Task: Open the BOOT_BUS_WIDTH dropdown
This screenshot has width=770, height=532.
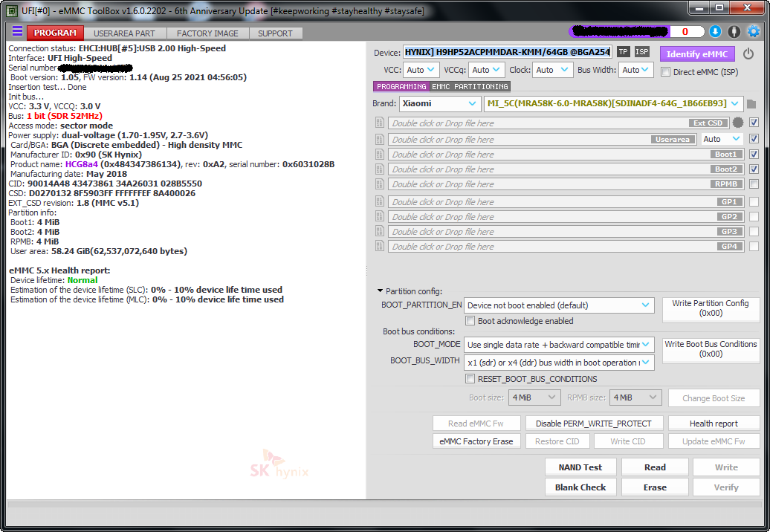Action: tap(559, 363)
